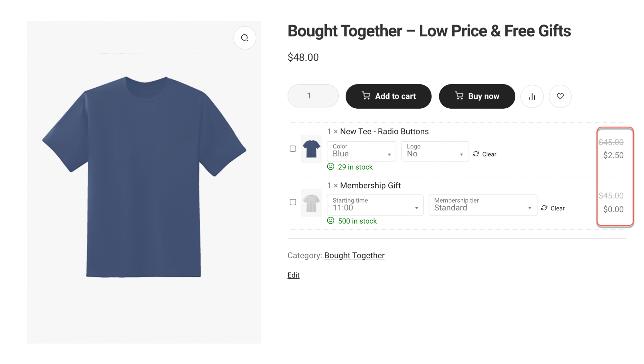Click the smiley icon next to 29 in stock

click(x=330, y=166)
